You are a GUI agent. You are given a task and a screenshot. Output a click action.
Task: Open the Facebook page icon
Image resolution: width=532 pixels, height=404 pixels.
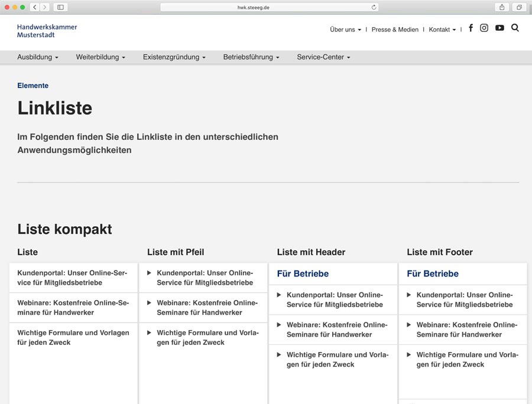click(471, 28)
